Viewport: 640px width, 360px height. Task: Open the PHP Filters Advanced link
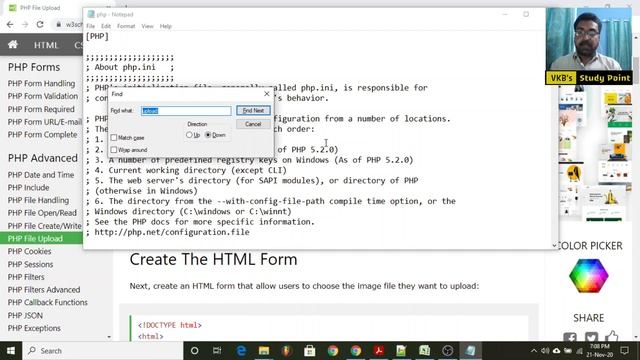[x=44, y=289]
